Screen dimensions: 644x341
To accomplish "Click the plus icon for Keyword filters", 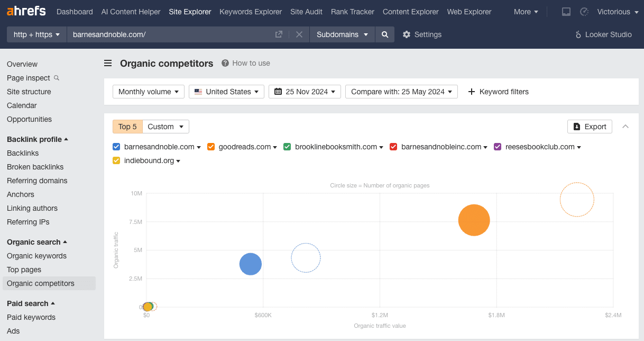I will point(472,92).
